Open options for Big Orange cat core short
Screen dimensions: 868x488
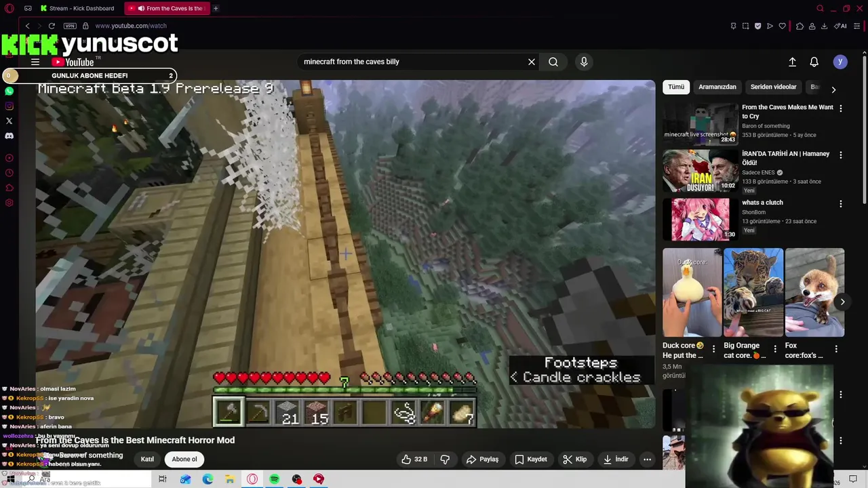click(x=775, y=349)
